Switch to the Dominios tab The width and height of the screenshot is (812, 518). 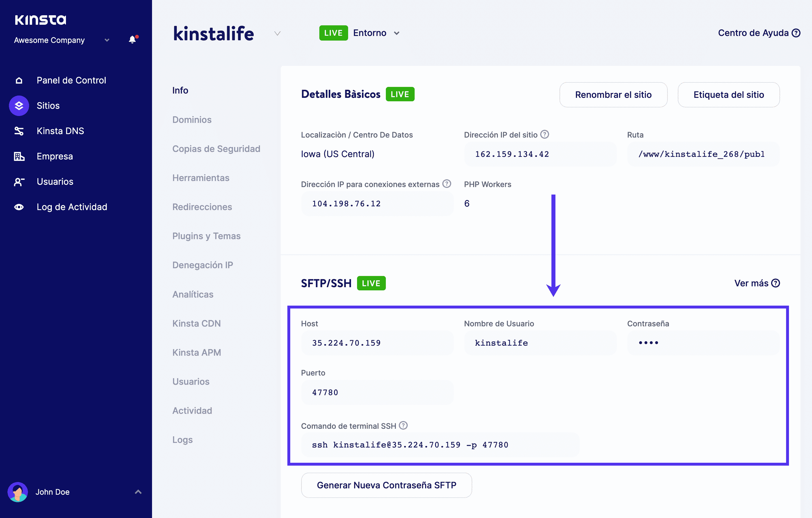[x=192, y=120]
